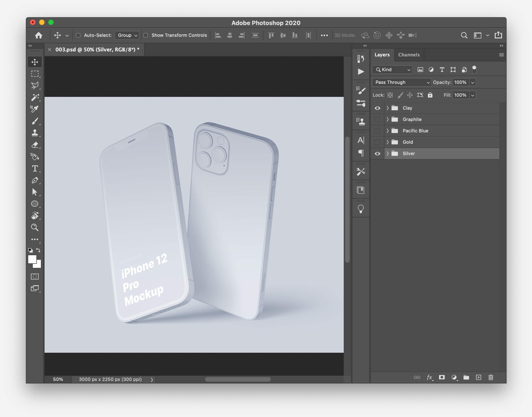Add a layer style with fx button
The image size is (532, 417).
(x=429, y=378)
